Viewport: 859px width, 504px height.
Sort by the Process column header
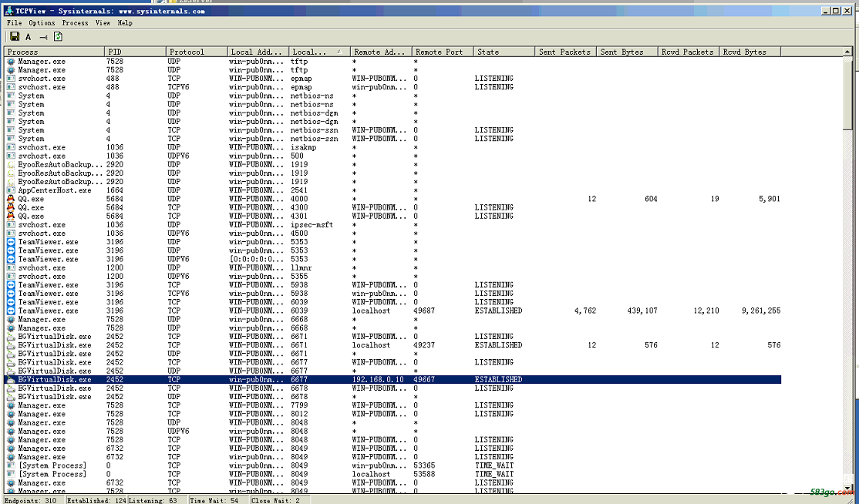pos(54,52)
